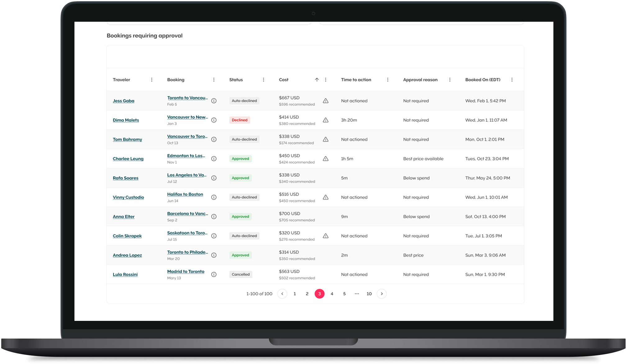Screen dimensions: 627x364
Task: Open Traveler column options menu
Action: (152, 80)
